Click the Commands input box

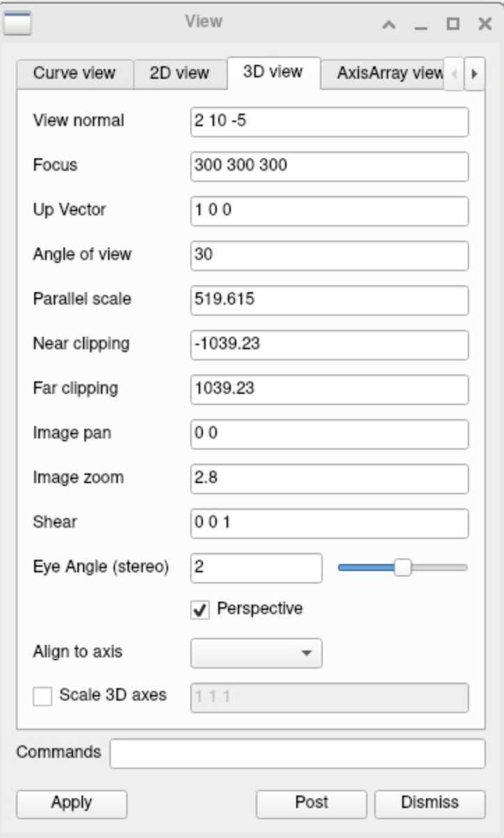[x=300, y=754]
